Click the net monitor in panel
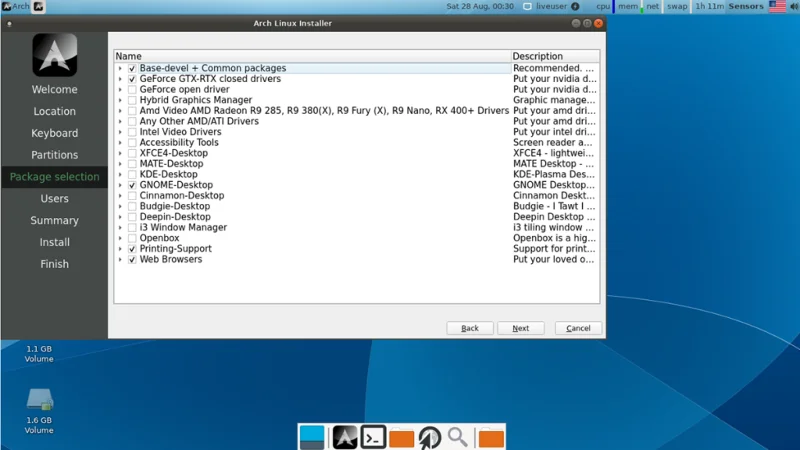Screen dimensions: 800x450 pyautogui.click(x=653, y=7)
